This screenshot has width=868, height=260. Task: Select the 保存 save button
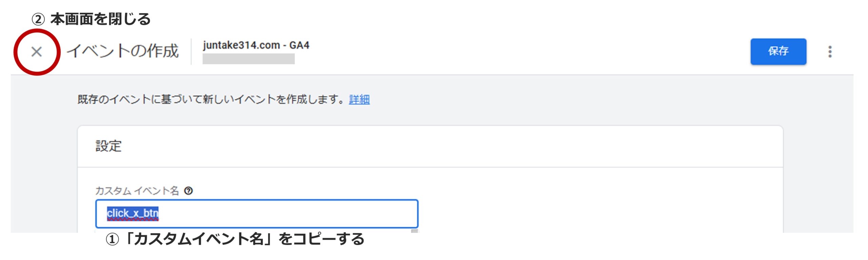coord(778,52)
